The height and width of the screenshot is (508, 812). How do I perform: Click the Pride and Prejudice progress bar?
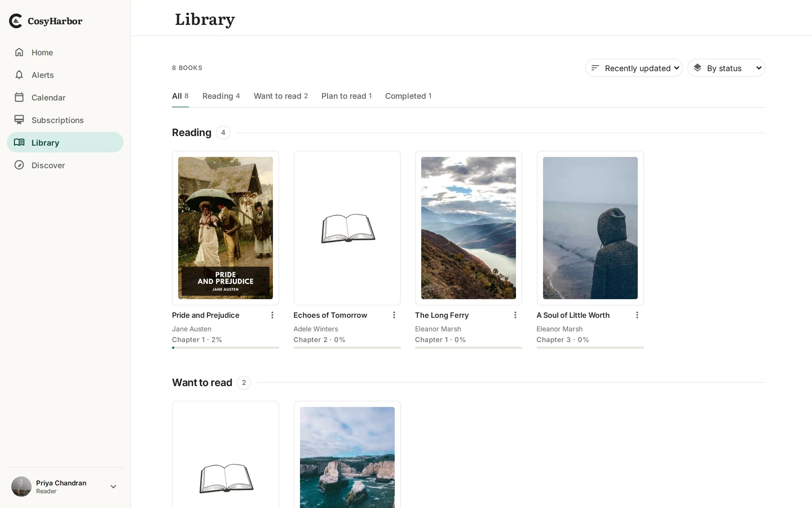click(226, 348)
